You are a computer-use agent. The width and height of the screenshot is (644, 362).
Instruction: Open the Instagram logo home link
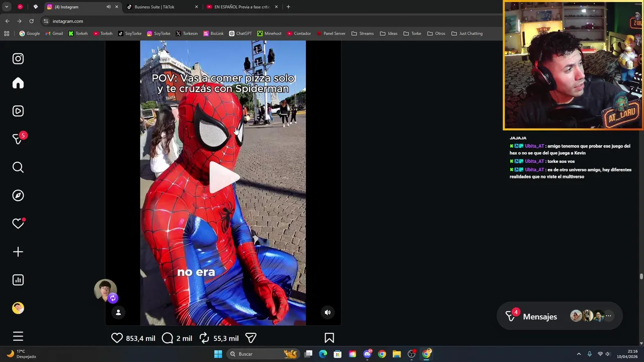pos(18,59)
